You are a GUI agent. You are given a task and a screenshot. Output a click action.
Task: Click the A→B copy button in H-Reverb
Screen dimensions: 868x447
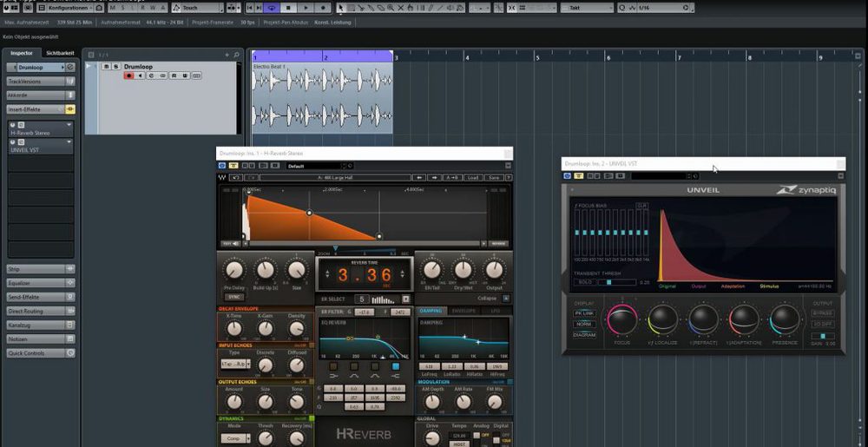click(x=451, y=178)
